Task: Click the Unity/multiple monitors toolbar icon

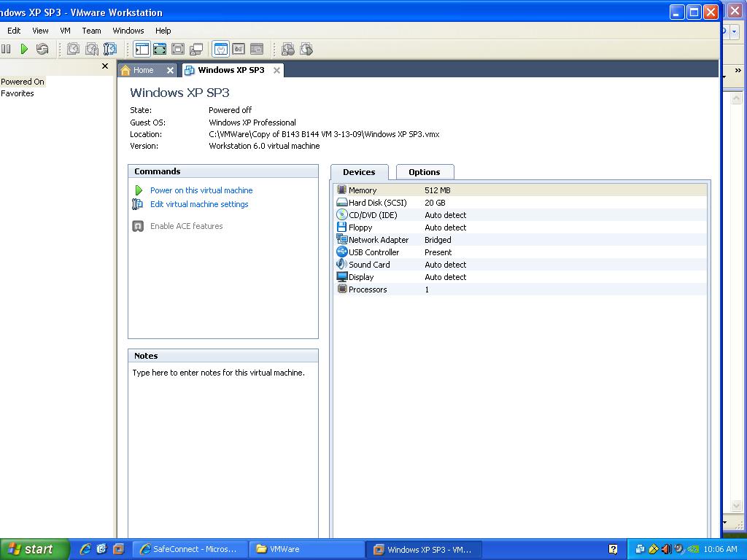Action: tap(196, 49)
